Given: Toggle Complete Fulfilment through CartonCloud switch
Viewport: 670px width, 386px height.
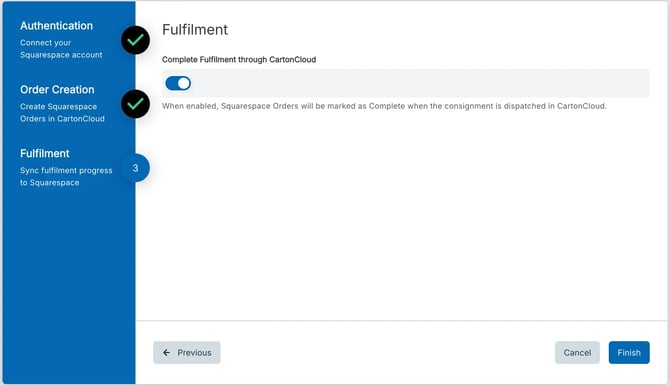Looking at the screenshot, I should [x=178, y=83].
